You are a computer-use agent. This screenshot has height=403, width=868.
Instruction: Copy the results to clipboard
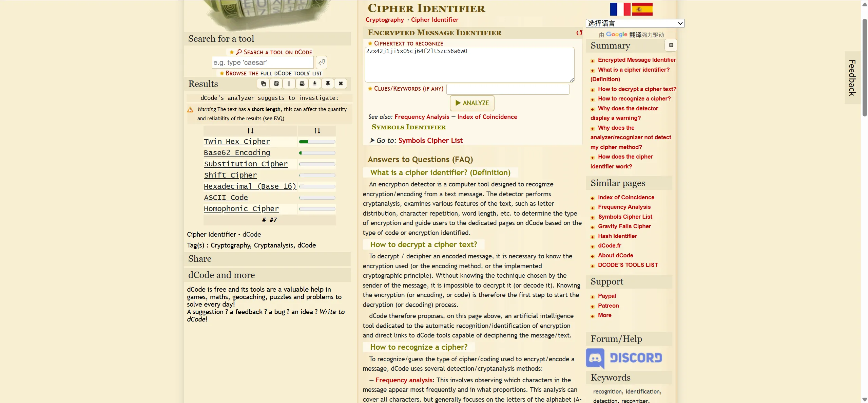coord(263,84)
